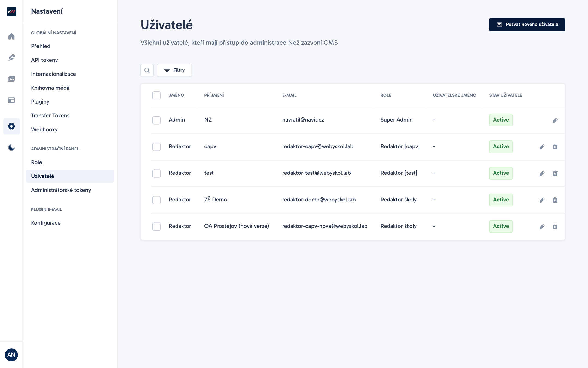Viewport: 588px width, 368px height.
Task: Select the Admin NZ row checkbox
Action: point(157,120)
